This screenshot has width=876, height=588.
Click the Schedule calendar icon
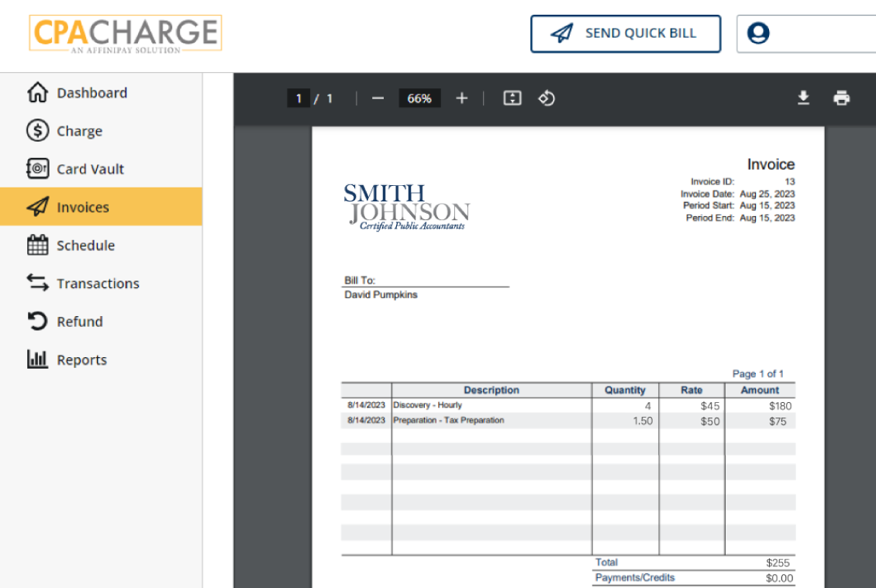coord(37,245)
